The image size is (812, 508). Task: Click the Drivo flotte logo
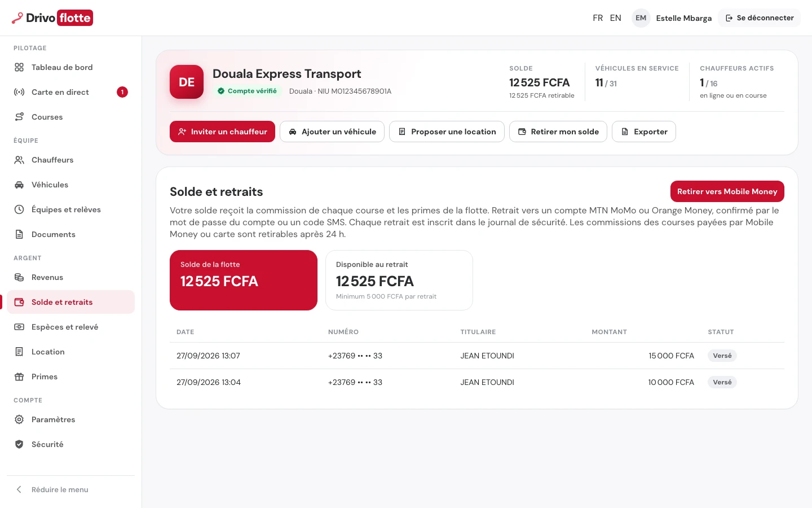(52, 18)
